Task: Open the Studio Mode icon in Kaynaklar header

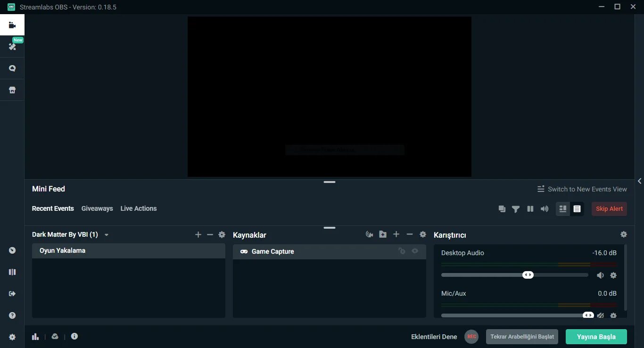Action: coord(370,234)
